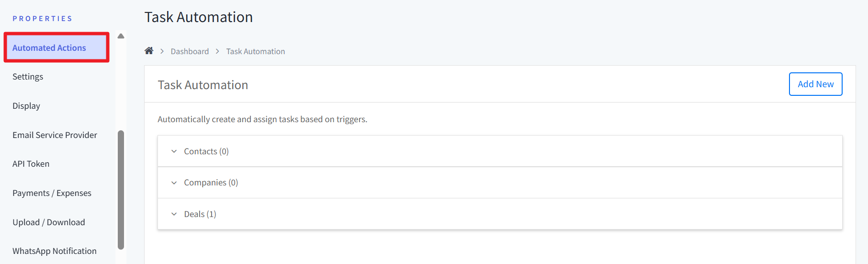Select Automated Actions in sidebar
The image size is (868, 264).
tap(49, 48)
